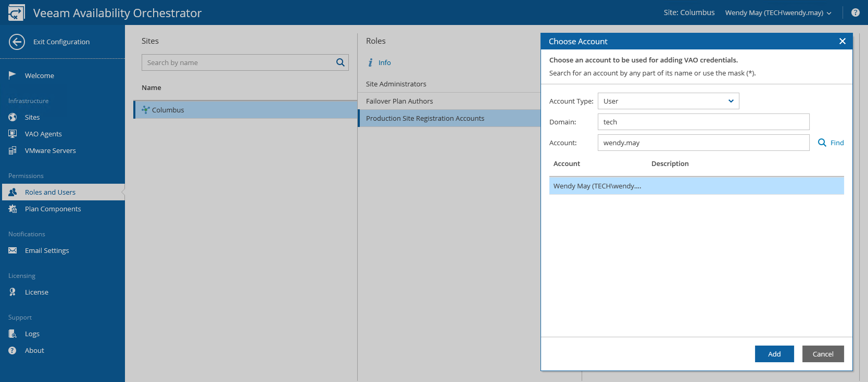This screenshot has height=382, width=868.
Task: Click the Account column header
Action: click(x=567, y=163)
